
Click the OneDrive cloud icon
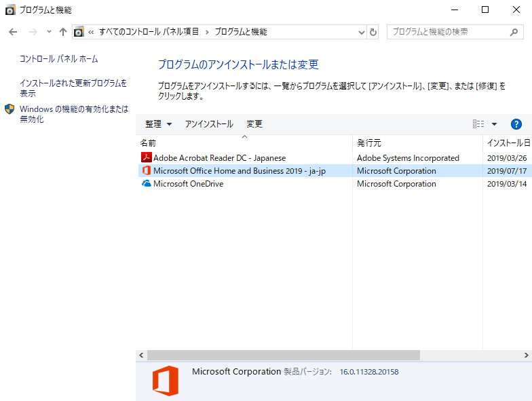[147, 183]
